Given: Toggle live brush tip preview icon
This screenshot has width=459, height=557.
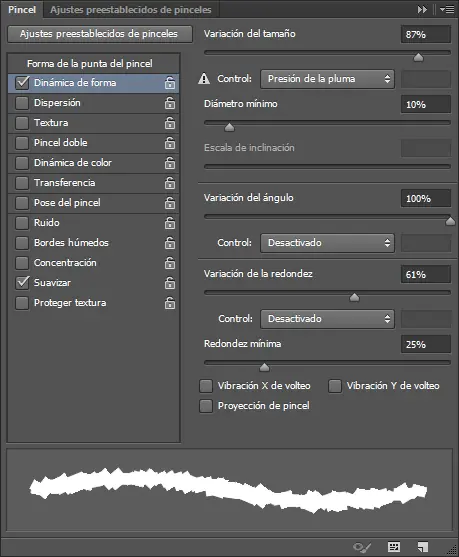Looking at the screenshot, I should pos(362,547).
